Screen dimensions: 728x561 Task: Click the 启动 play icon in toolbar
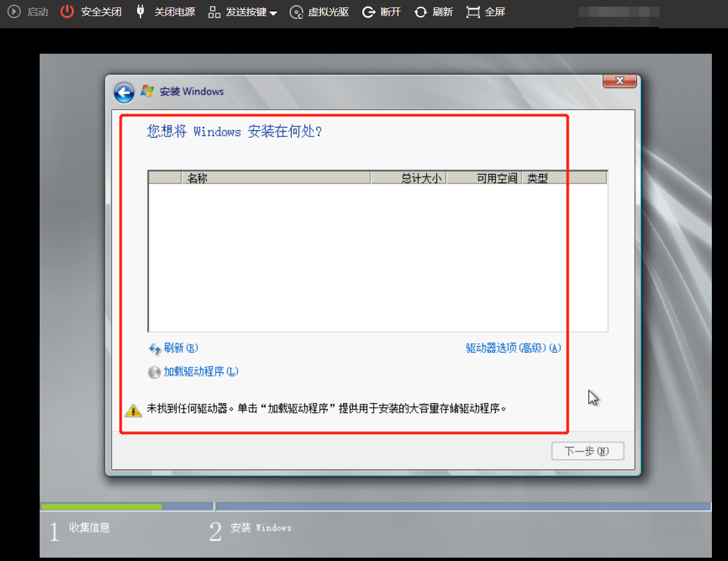coord(14,11)
